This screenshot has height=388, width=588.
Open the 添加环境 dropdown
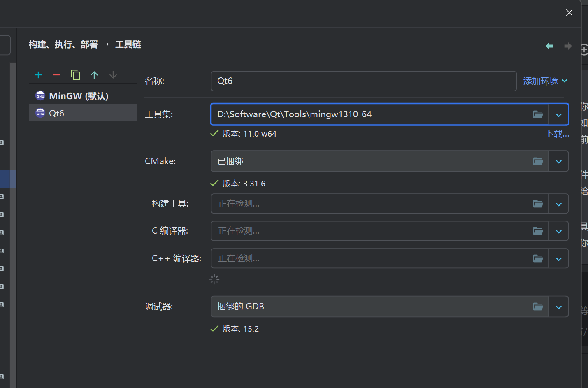[x=545, y=81]
